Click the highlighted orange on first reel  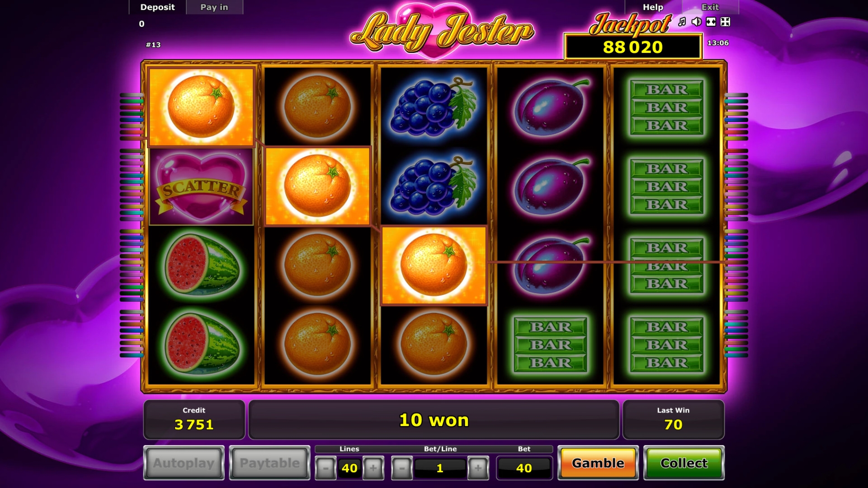[201, 107]
